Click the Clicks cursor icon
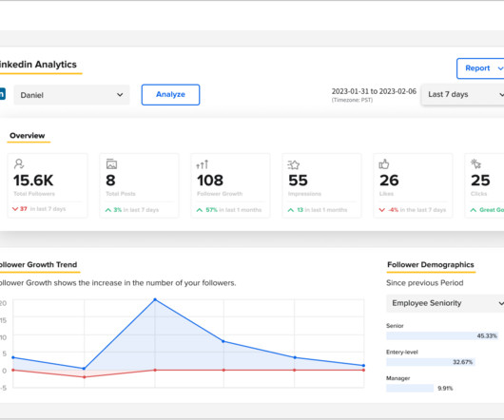Screen dimensions: 504x420 click(475, 163)
